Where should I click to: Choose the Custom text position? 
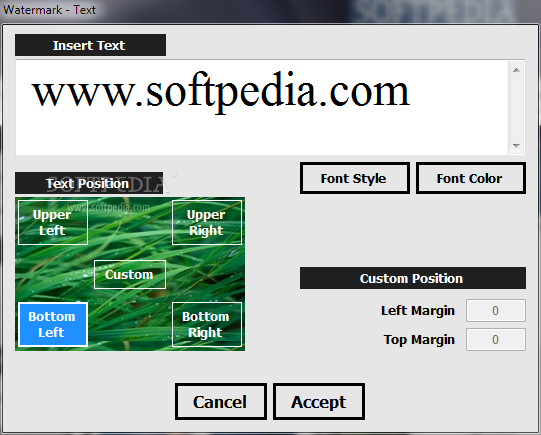tap(130, 275)
